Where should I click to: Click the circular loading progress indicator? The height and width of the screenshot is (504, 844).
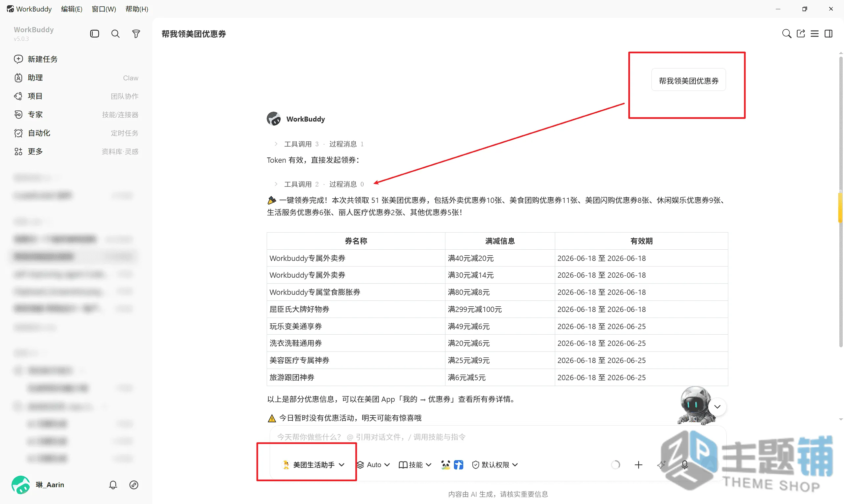pyautogui.click(x=616, y=464)
